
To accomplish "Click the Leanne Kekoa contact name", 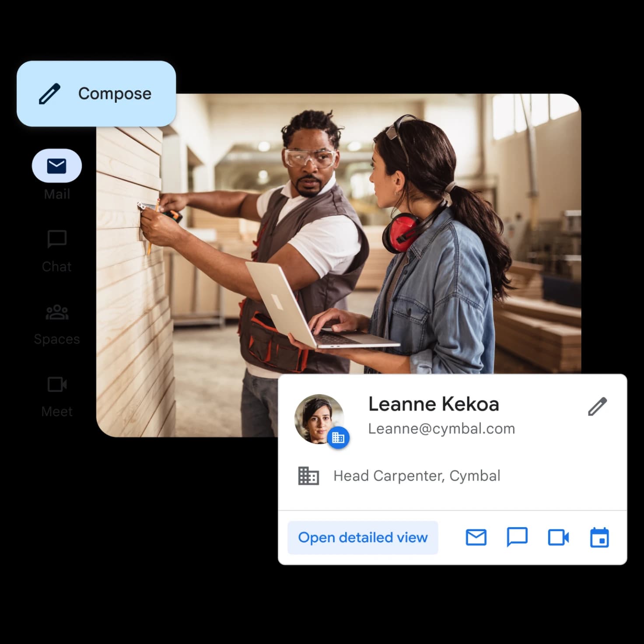I will (434, 404).
